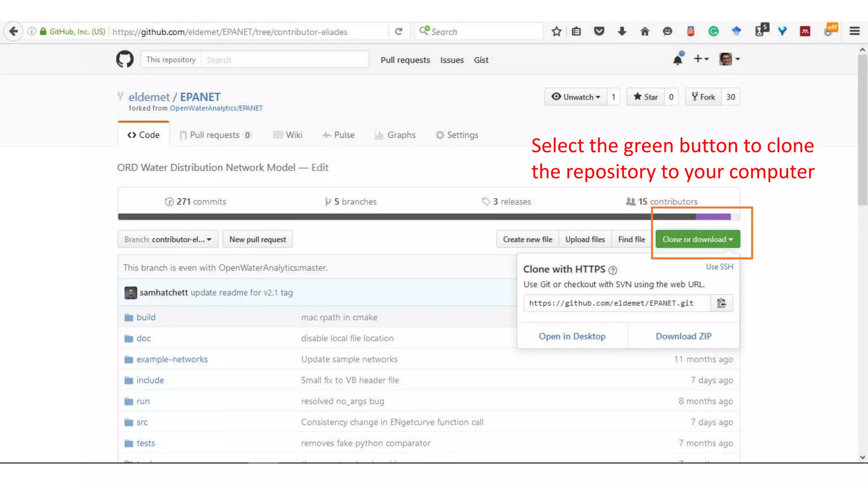
Task: Click the site info circle icon
Action: click(32, 31)
